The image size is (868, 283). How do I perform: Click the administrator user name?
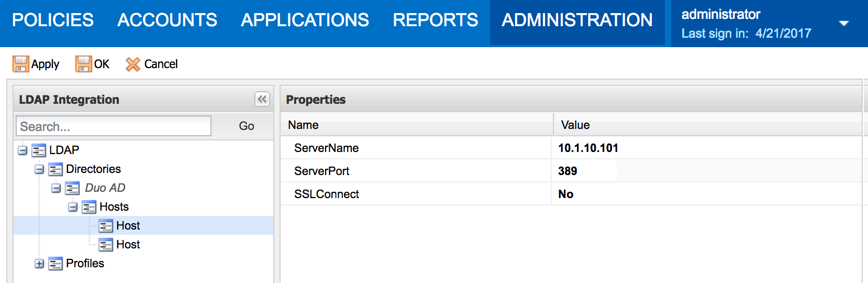tap(721, 14)
